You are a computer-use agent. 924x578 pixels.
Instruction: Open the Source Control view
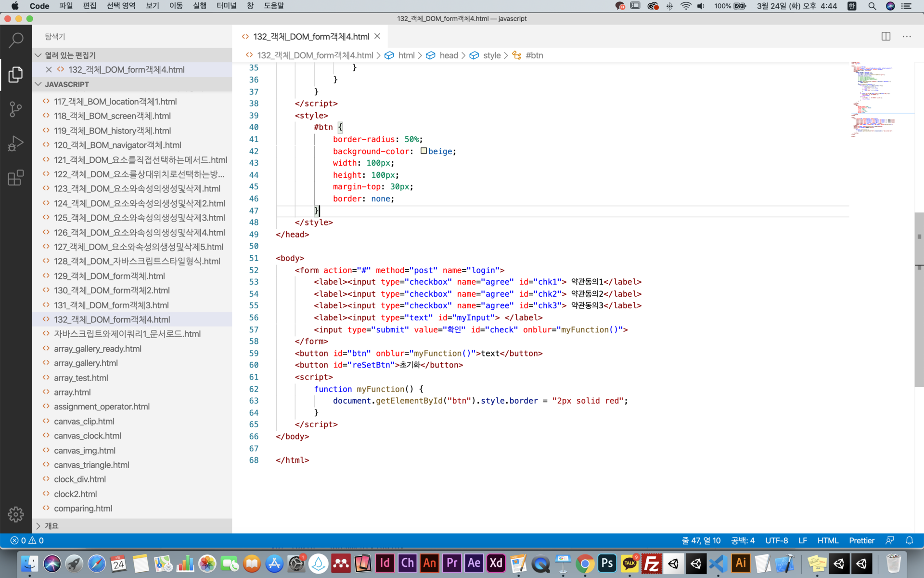16,109
